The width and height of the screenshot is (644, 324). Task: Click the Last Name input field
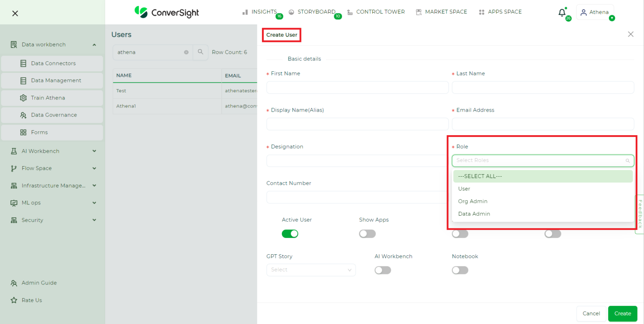(x=543, y=87)
